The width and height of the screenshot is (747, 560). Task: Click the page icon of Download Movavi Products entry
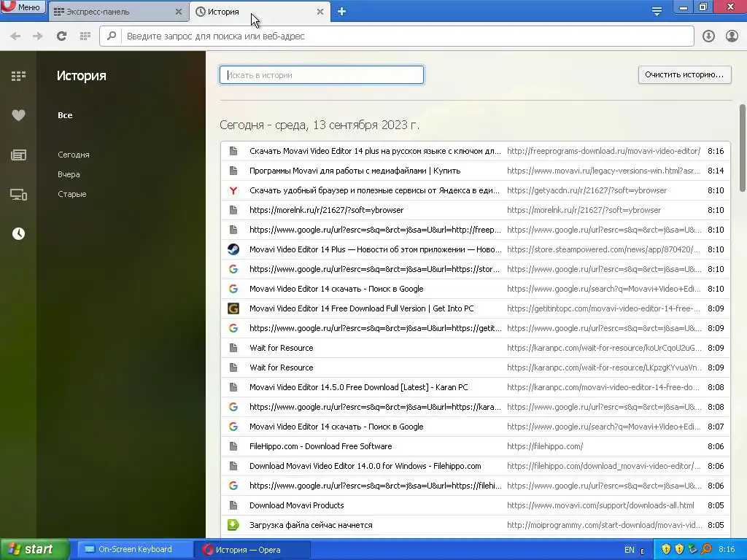pyautogui.click(x=233, y=505)
